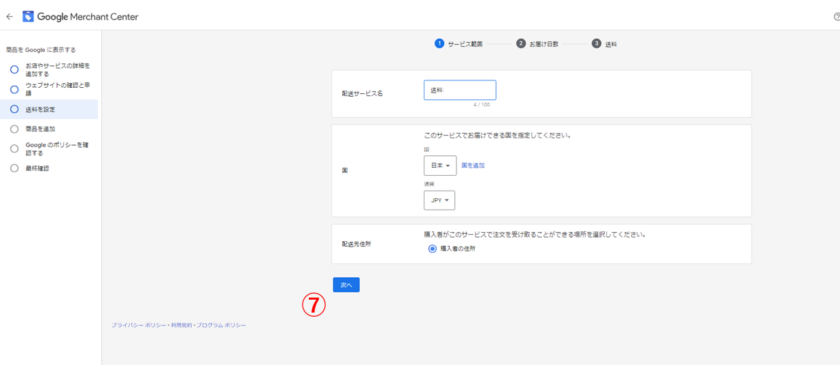This screenshot has height=365, width=840.
Task: Open the 最終確認 sidebar step
Action: point(31,168)
